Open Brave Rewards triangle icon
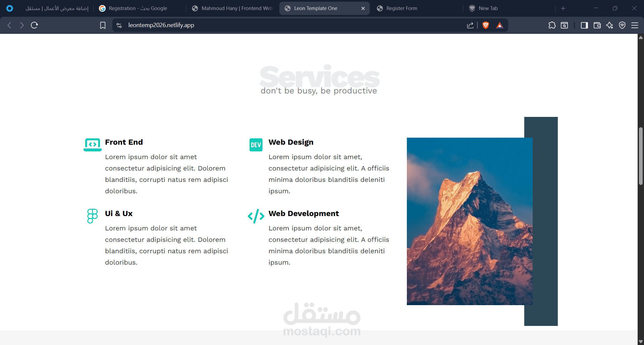Viewport: 644px width, 345px height. pos(500,25)
